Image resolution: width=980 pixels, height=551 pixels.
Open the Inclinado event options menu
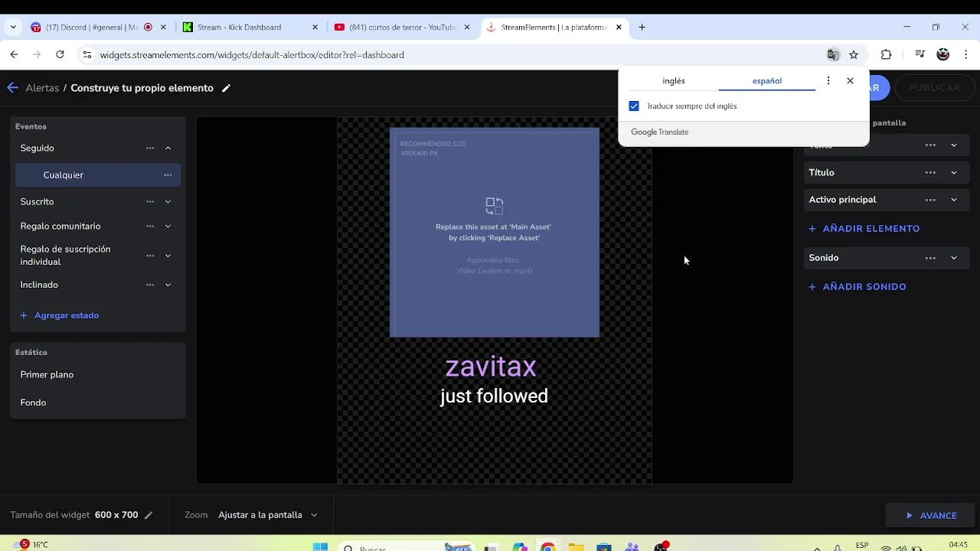(150, 285)
